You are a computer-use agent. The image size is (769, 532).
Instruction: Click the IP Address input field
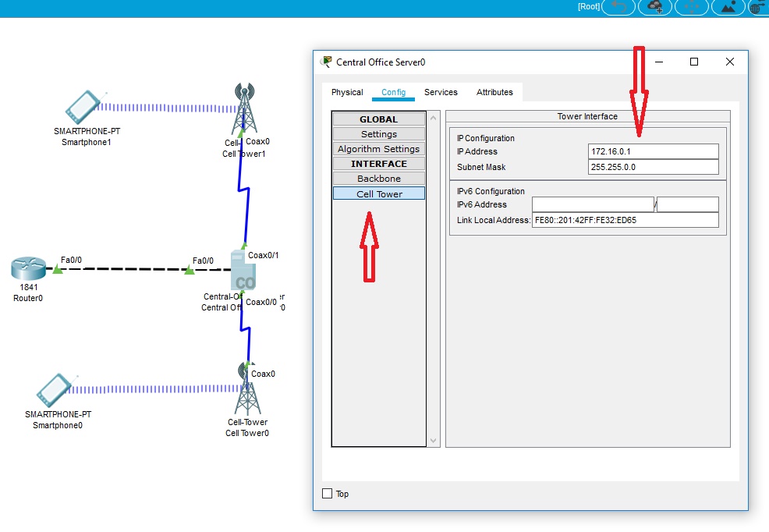click(x=653, y=151)
